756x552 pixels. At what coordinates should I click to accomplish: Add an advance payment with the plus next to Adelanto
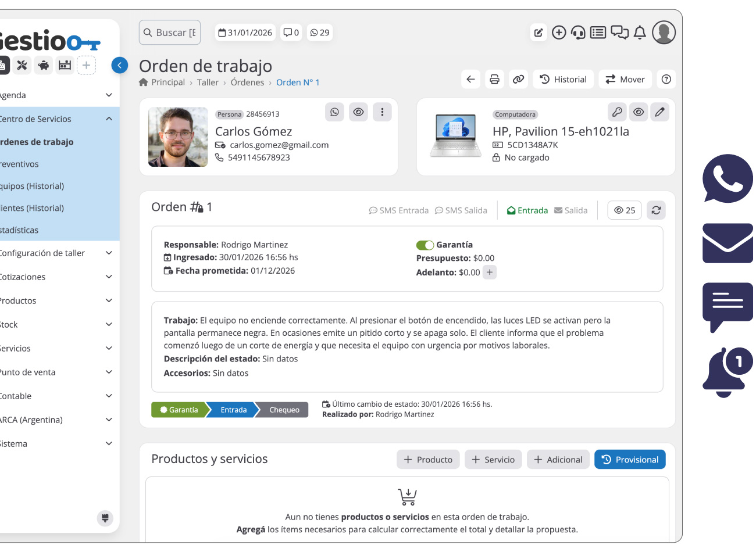click(x=490, y=272)
